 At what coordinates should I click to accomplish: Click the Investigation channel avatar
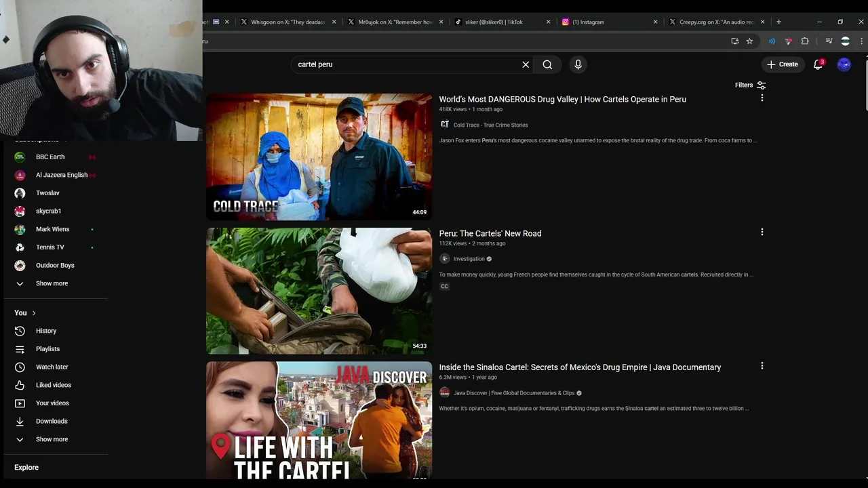[444, 259]
